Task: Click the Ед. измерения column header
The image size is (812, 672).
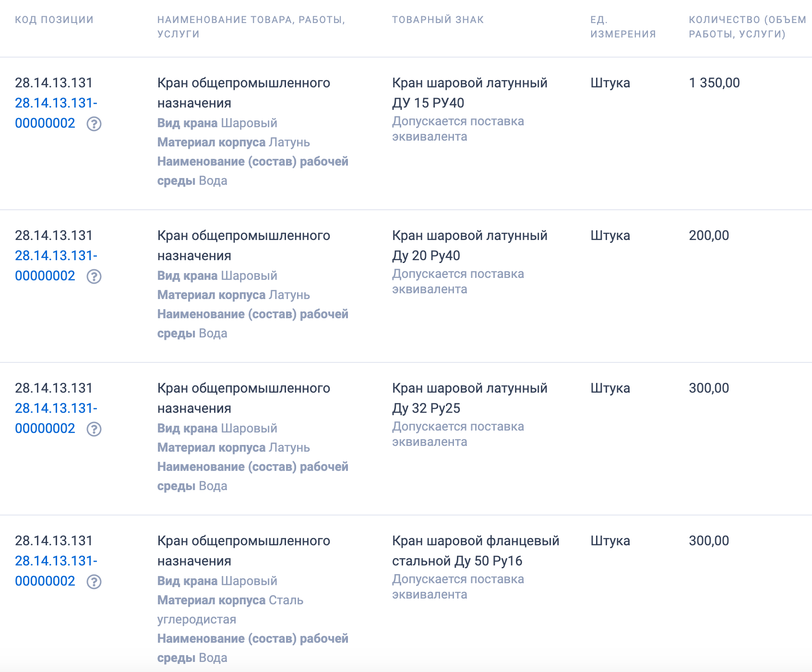Action: [622, 26]
